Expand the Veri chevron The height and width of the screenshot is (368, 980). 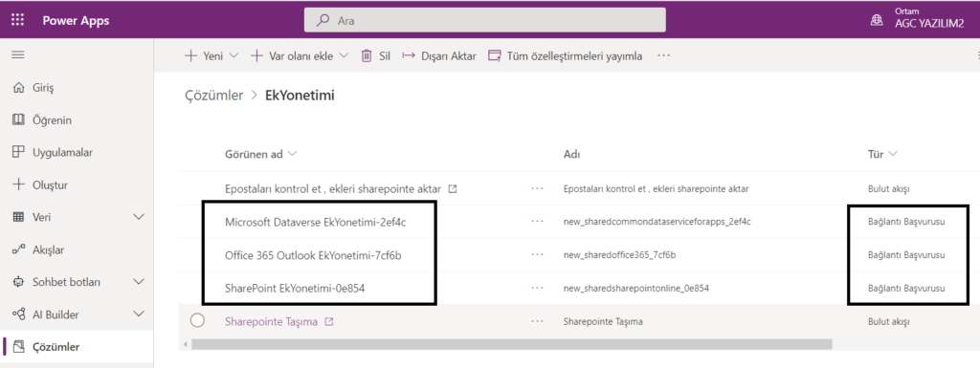pos(139,217)
